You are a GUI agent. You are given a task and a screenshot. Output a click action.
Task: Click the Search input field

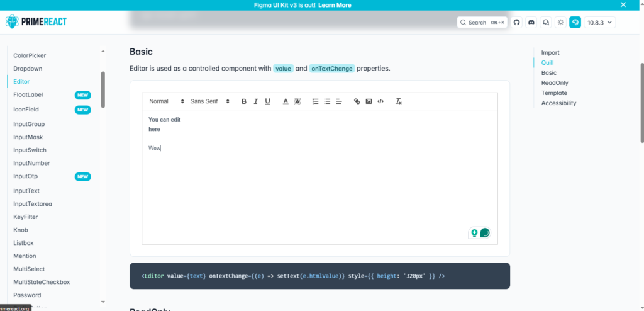click(482, 22)
